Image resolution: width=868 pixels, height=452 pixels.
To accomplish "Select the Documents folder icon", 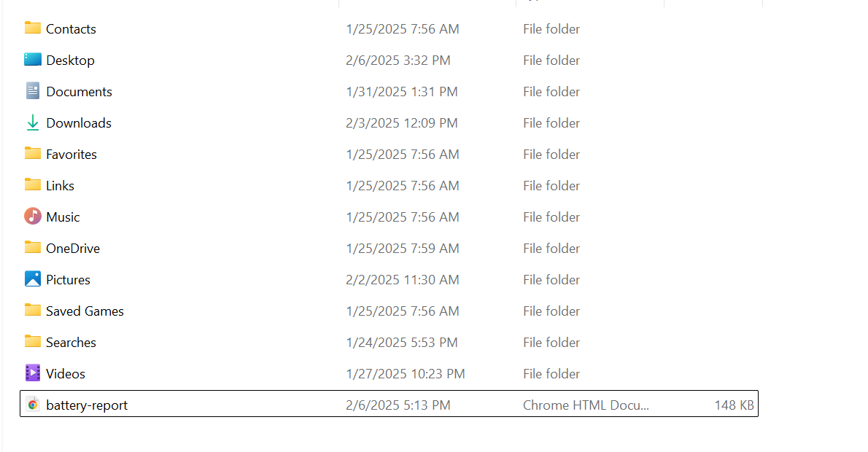I will tap(33, 90).
